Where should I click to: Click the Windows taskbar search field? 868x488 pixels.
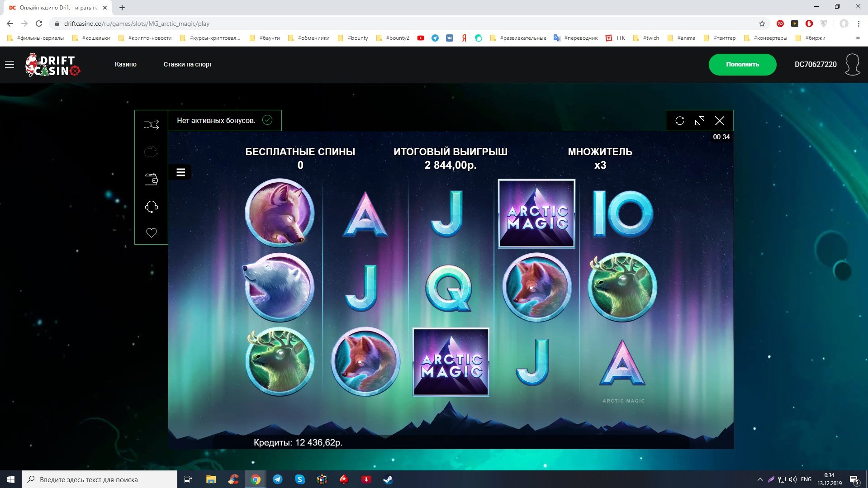[x=99, y=479]
